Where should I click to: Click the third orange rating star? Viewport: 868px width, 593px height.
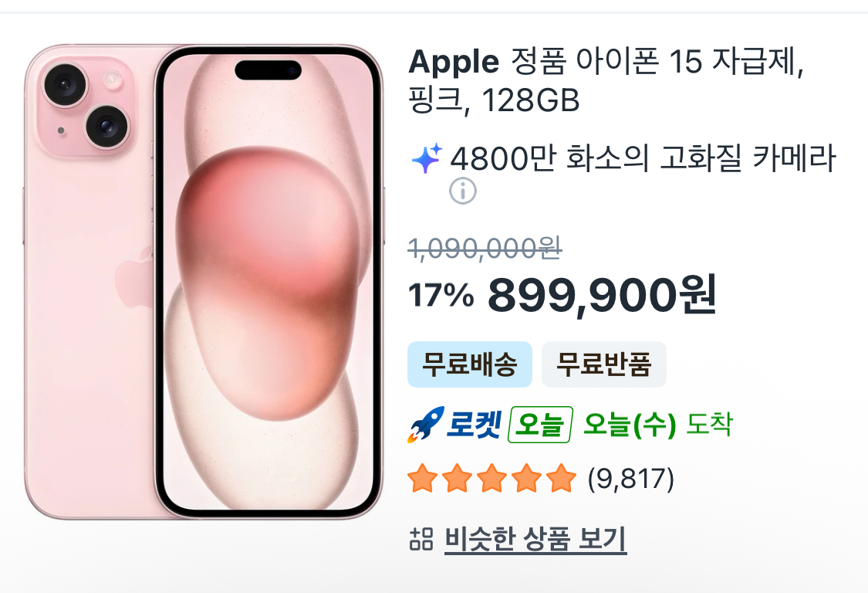492,478
